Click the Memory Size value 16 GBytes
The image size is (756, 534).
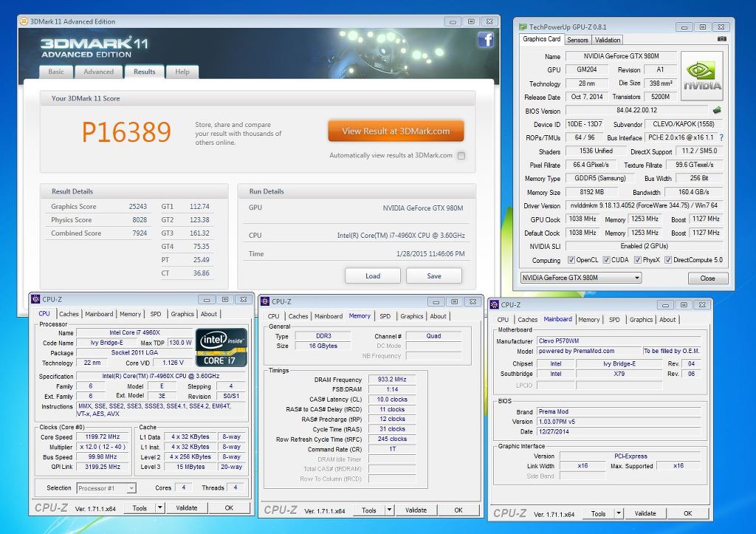[x=323, y=346]
